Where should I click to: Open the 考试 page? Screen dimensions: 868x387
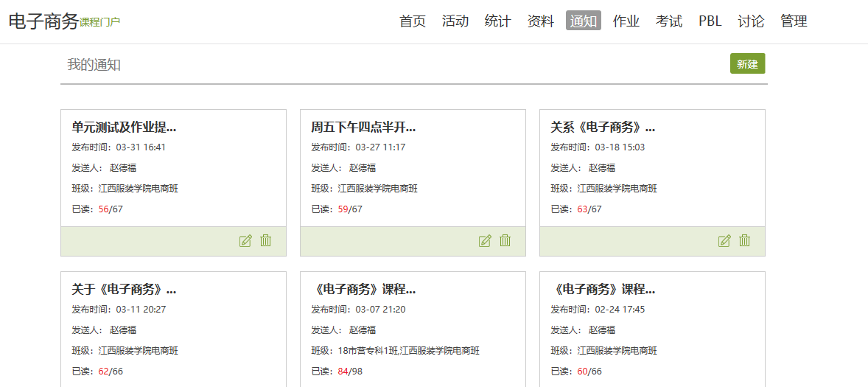(669, 21)
